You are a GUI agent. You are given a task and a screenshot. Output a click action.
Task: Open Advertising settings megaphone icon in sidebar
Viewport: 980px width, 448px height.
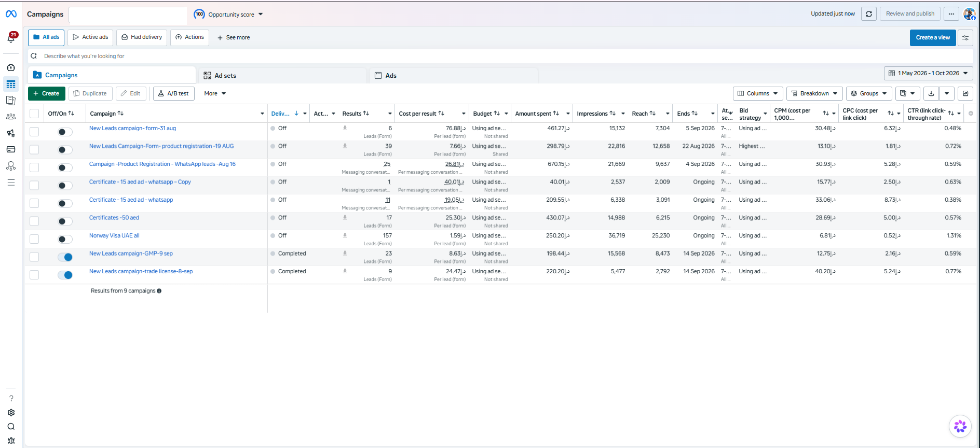coord(11,133)
